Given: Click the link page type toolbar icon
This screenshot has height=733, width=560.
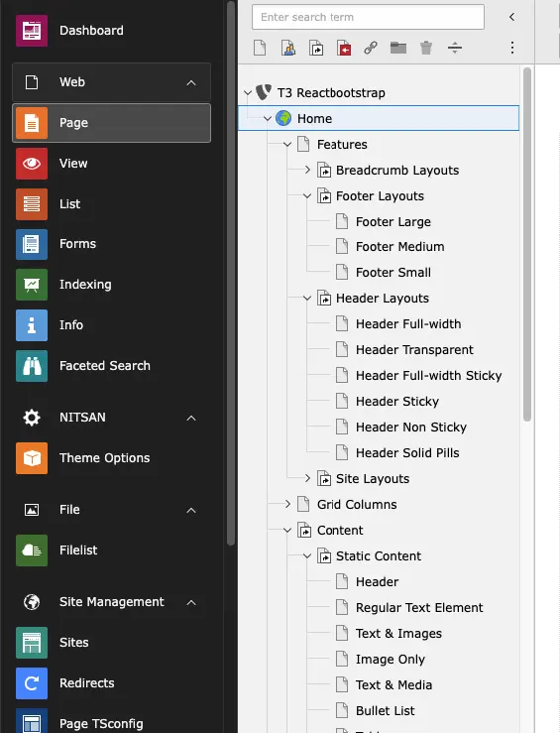Looking at the screenshot, I should (371, 48).
